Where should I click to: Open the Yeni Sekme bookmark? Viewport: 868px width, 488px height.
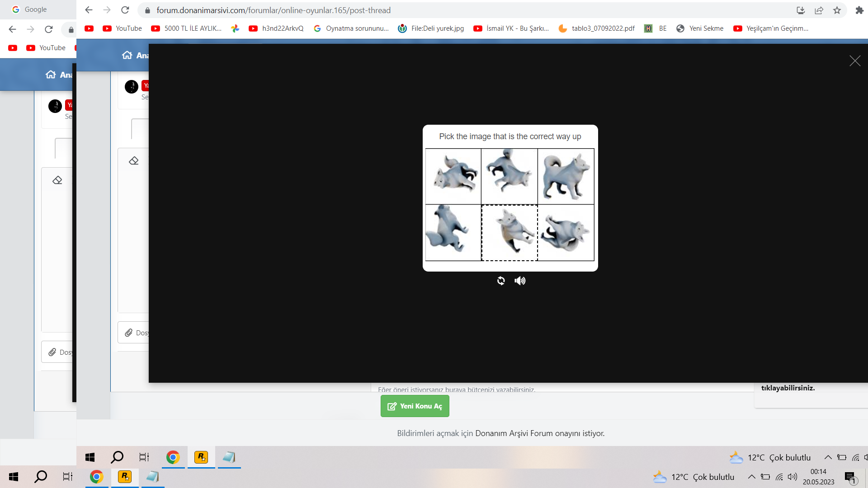pyautogui.click(x=700, y=28)
